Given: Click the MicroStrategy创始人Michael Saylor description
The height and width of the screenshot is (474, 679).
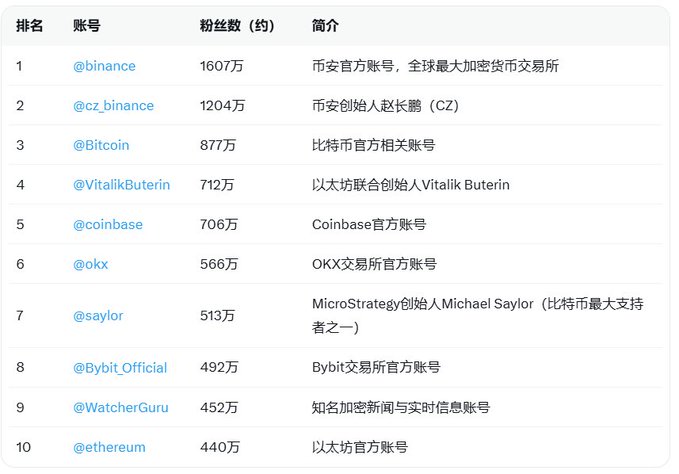Looking at the screenshot, I should point(478,316).
